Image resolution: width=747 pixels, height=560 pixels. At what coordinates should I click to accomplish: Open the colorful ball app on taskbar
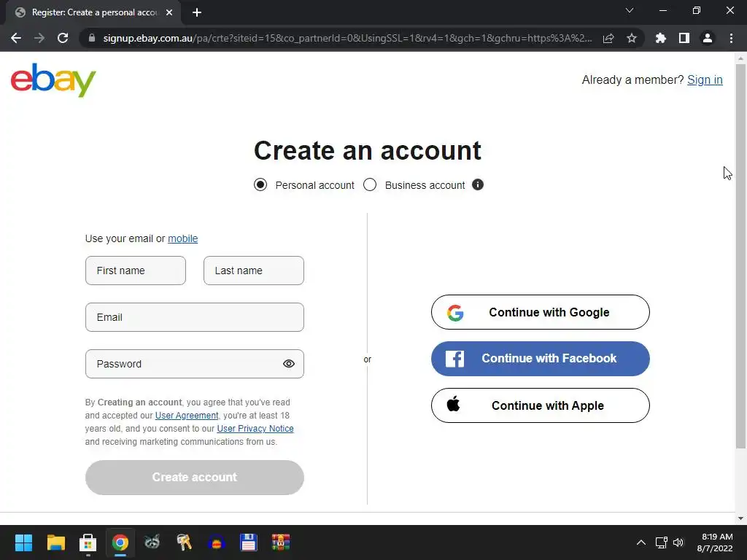(x=216, y=542)
